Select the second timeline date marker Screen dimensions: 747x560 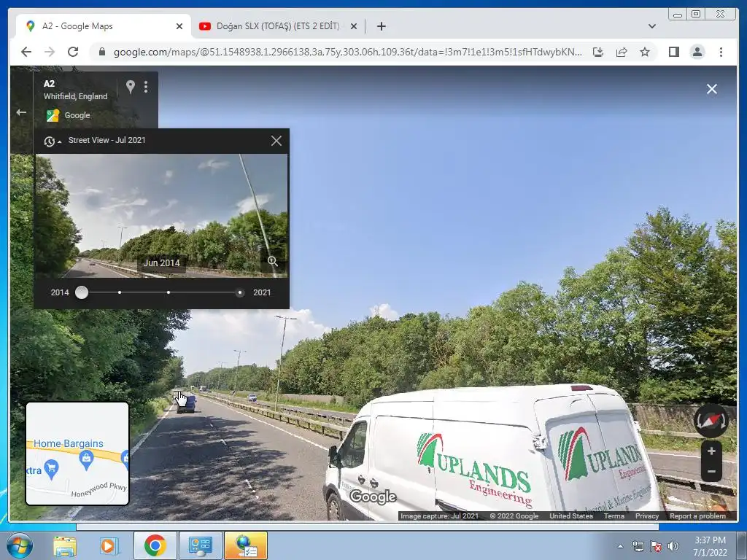tap(120, 292)
